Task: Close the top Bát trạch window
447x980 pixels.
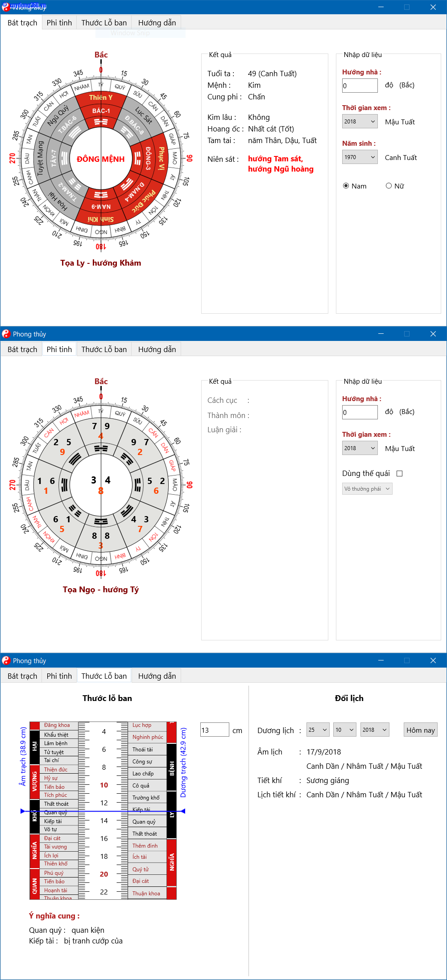Action: 433,7
